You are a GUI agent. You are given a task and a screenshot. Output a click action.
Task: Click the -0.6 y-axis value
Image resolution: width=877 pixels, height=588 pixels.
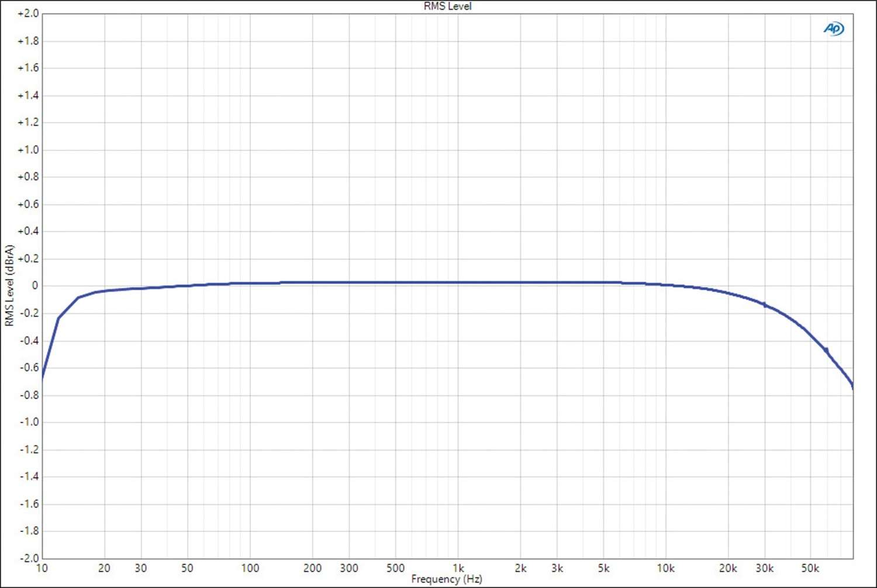tap(29, 367)
